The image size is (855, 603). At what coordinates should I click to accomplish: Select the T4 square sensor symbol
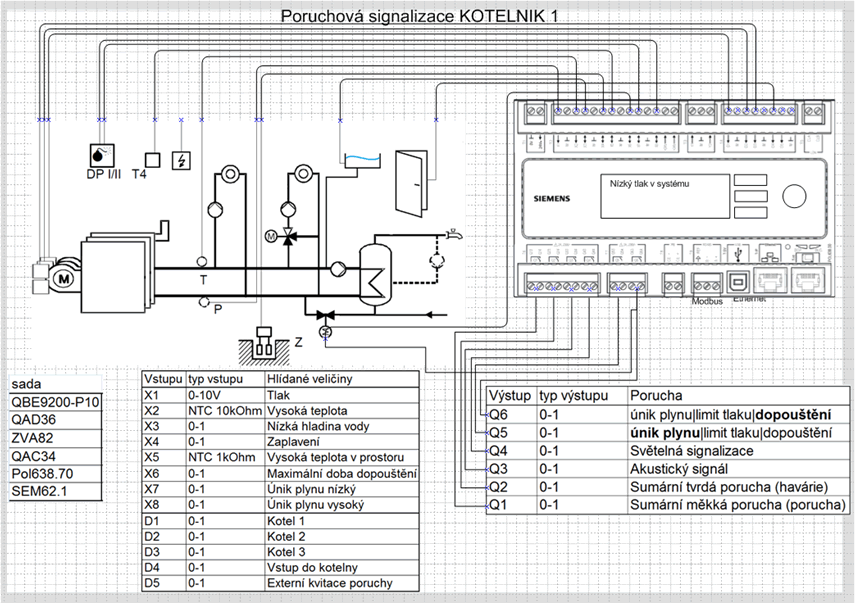(x=153, y=160)
